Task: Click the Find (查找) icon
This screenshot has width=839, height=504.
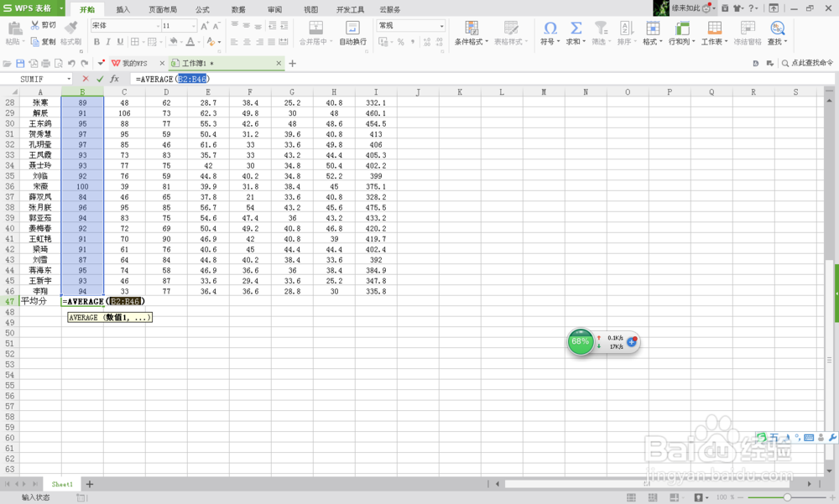Action: [777, 28]
